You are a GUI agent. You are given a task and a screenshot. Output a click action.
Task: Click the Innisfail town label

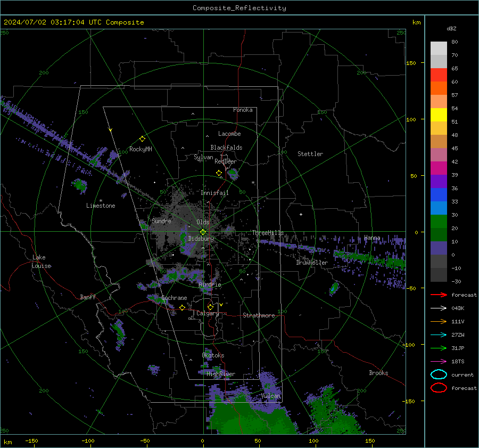[214, 193]
